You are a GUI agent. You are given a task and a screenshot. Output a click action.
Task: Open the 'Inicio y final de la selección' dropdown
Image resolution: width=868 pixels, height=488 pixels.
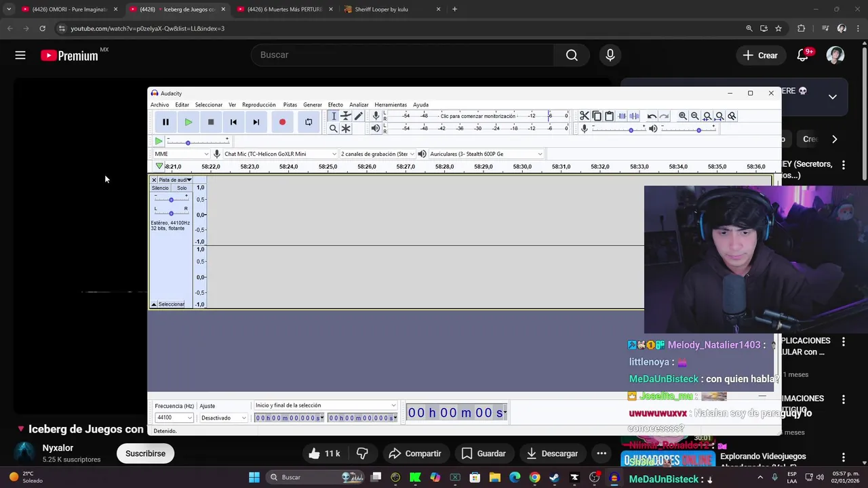pyautogui.click(x=325, y=405)
